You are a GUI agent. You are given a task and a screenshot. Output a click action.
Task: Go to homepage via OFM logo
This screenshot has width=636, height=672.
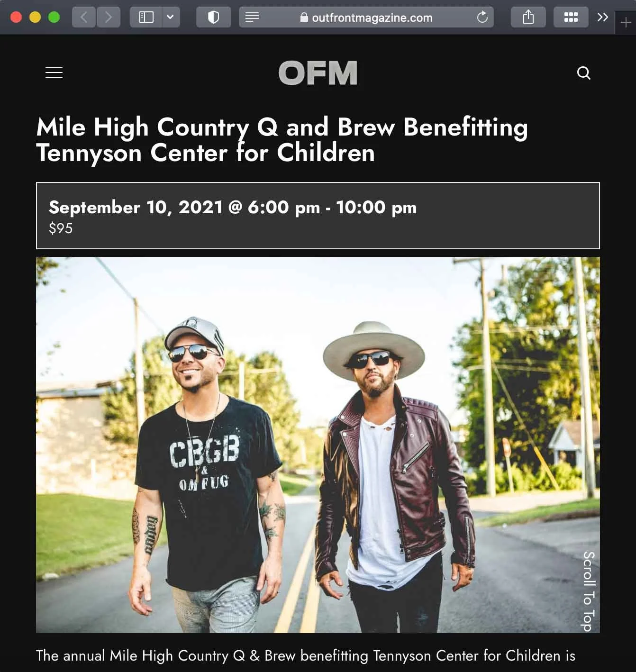[318, 73]
